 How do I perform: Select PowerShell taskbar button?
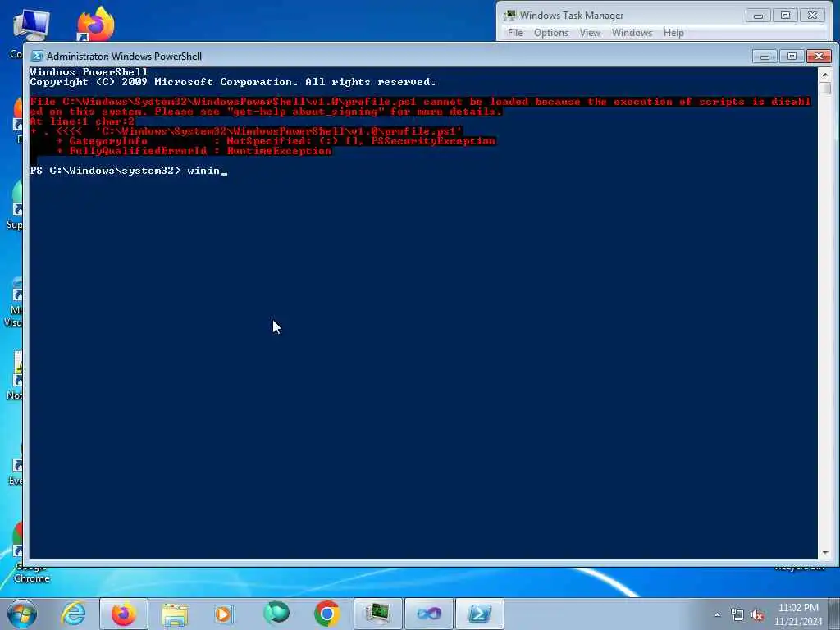click(x=479, y=614)
